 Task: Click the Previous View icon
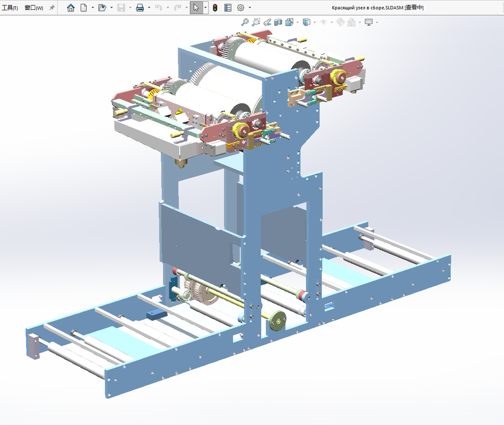pos(267,22)
